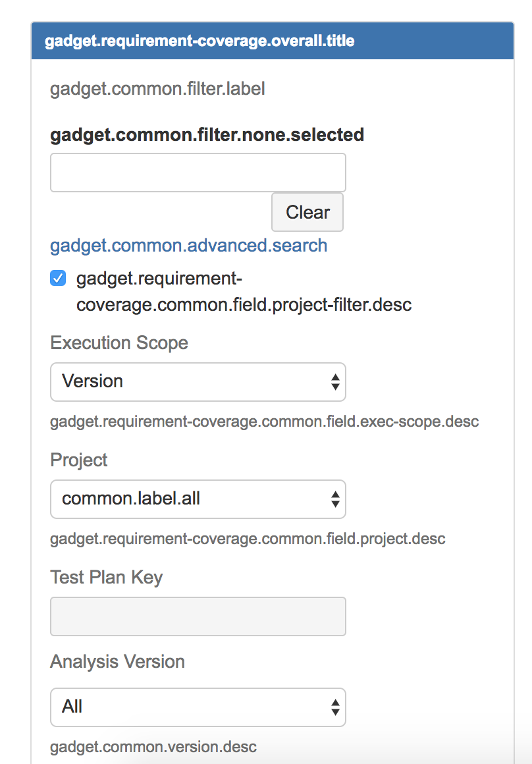The height and width of the screenshot is (764, 532).
Task: Focus the Test Plan Key input field
Action: (198, 616)
